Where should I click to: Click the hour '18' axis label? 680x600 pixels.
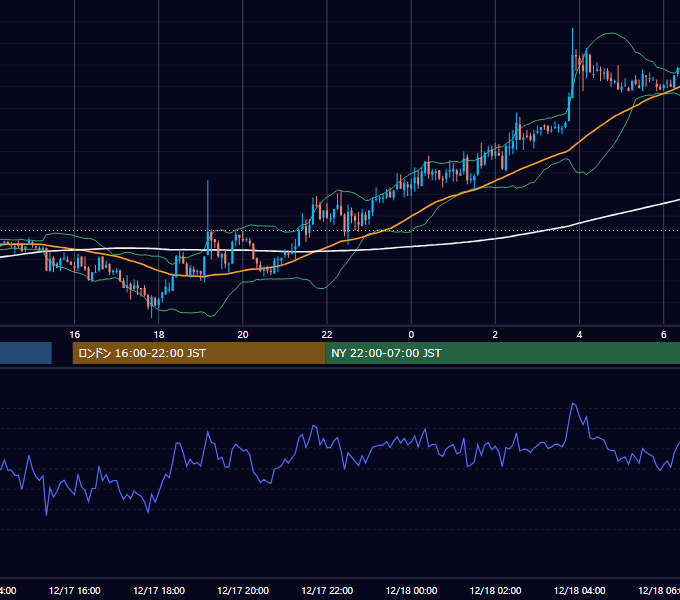(159, 334)
